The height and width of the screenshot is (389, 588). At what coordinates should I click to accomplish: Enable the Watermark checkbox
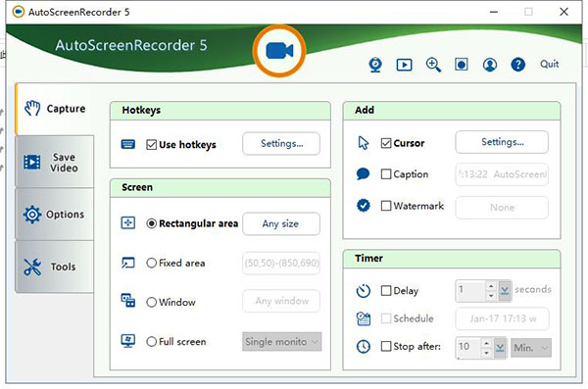pos(386,206)
